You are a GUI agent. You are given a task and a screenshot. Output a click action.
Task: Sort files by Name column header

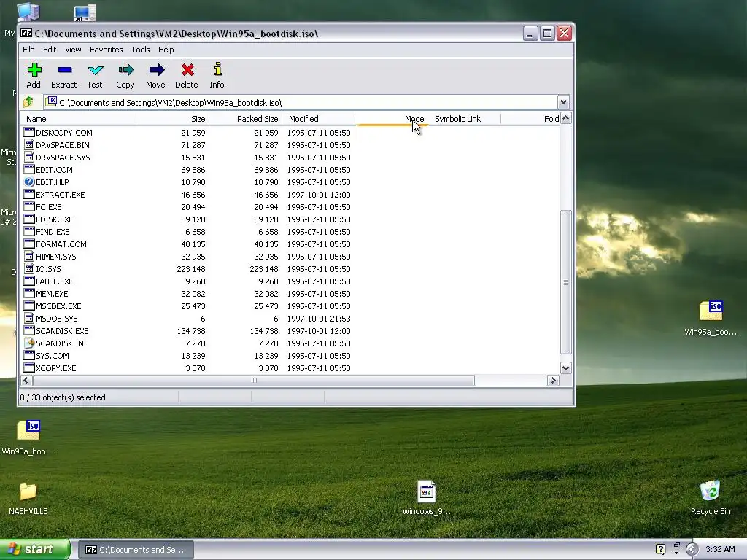[x=78, y=119]
